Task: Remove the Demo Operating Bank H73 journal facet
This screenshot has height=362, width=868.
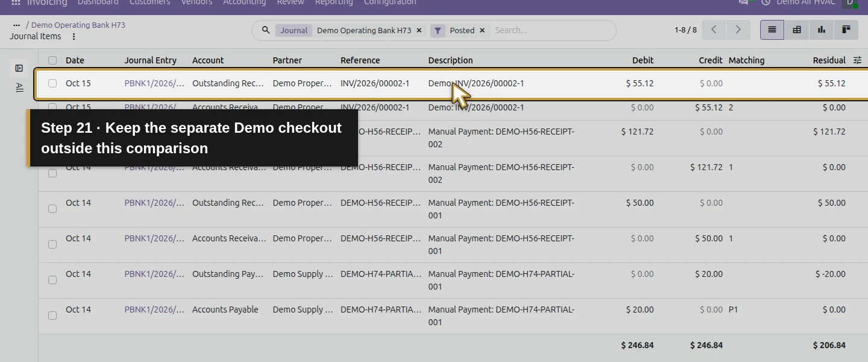Action: [x=419, y=30]
